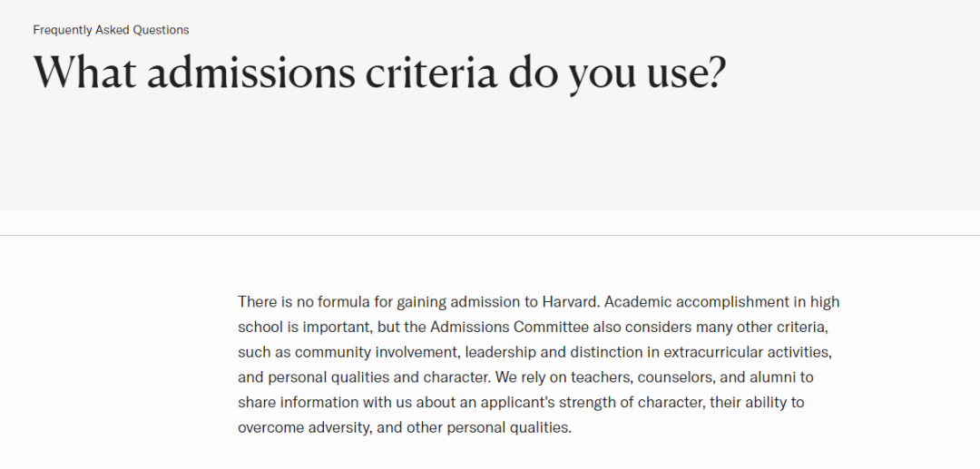Screen dimensions: 980x469
Task: Click the sentence beginning 'There is no formula'
Action: click(x=418, y=302)
